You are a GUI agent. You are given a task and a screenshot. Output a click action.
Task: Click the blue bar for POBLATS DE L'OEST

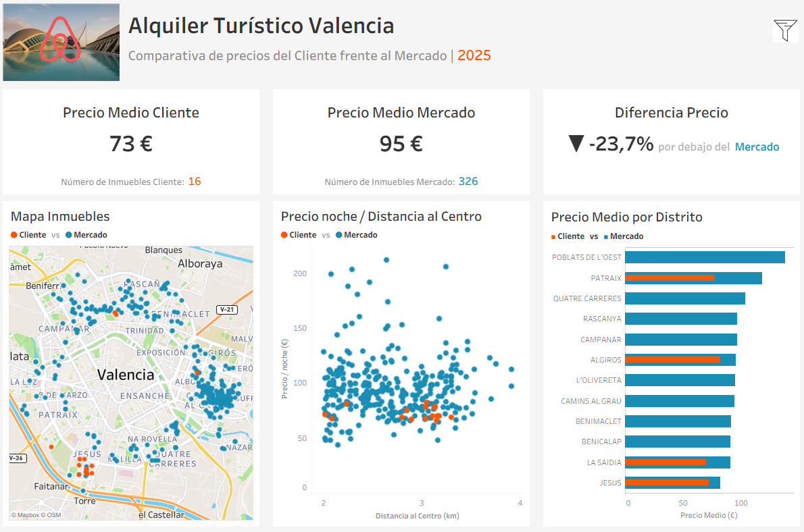tap(705, 257)
